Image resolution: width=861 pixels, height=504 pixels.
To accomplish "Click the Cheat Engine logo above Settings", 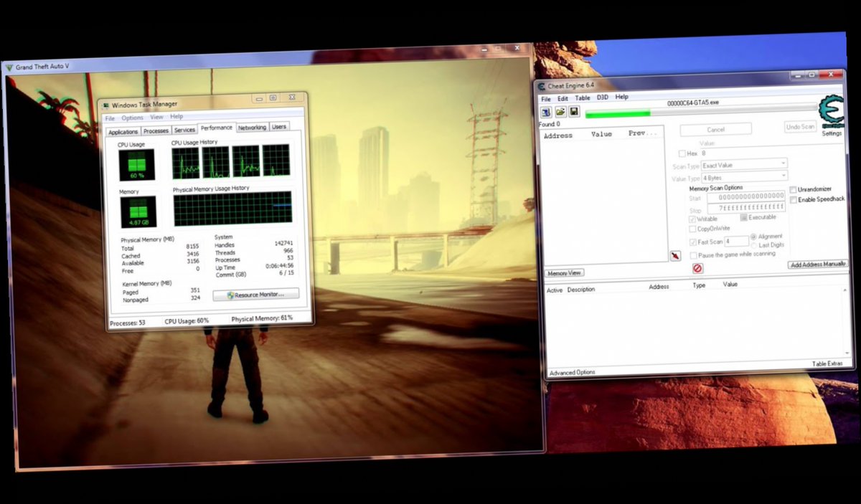I will 832,112.
